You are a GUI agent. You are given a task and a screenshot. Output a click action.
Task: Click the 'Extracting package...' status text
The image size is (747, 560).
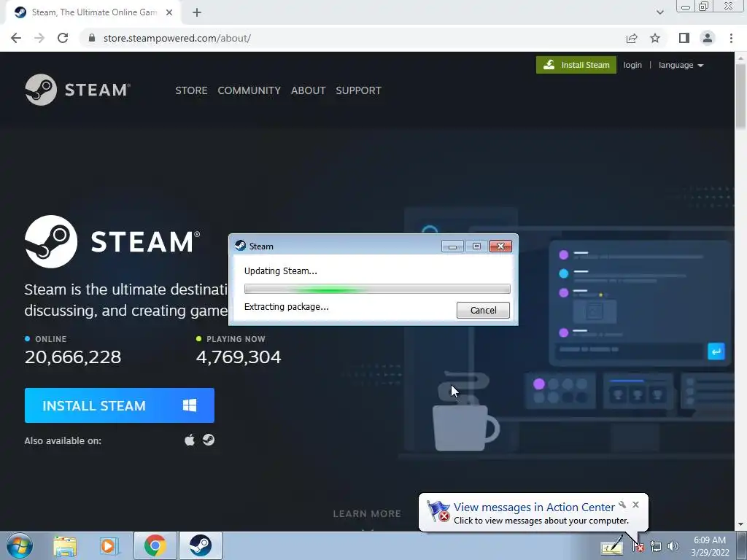[x=286, y=307]
